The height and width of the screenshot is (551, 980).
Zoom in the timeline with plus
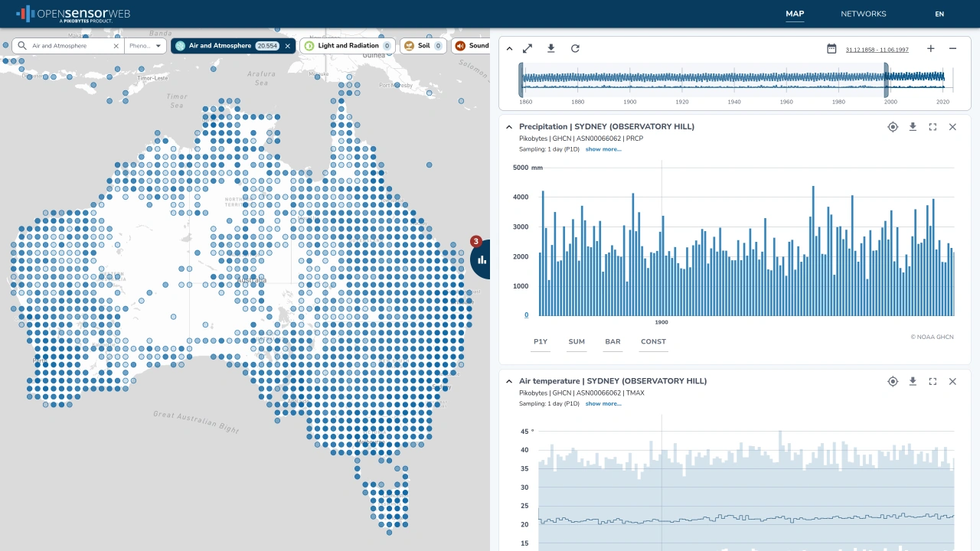[x=930, y=48]
